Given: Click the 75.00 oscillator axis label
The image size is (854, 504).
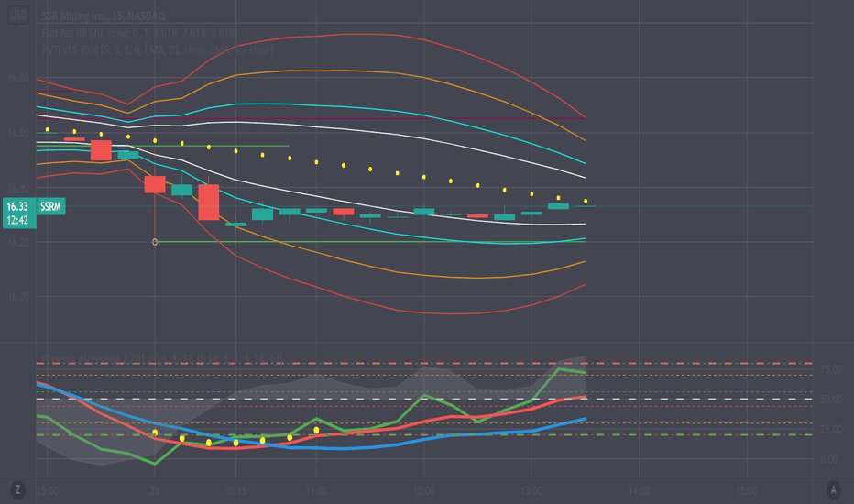Looking at the screenshot, I should [831, 370].
